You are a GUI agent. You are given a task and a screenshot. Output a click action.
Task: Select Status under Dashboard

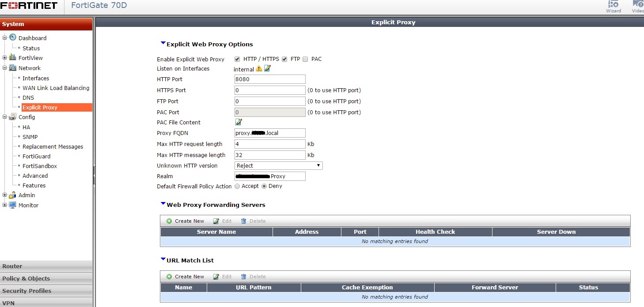pos(31,48)
